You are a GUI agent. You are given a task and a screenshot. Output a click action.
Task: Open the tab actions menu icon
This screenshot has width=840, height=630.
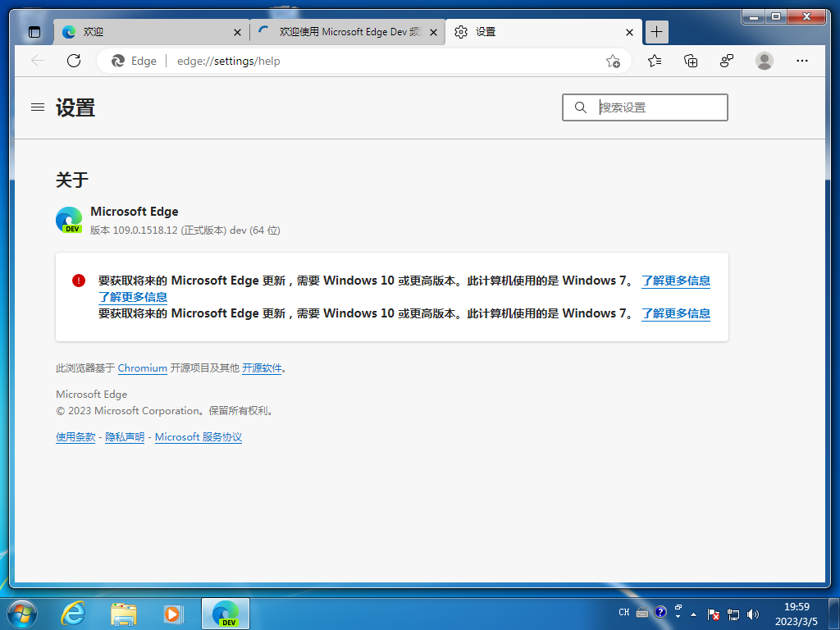click(34, 32)
